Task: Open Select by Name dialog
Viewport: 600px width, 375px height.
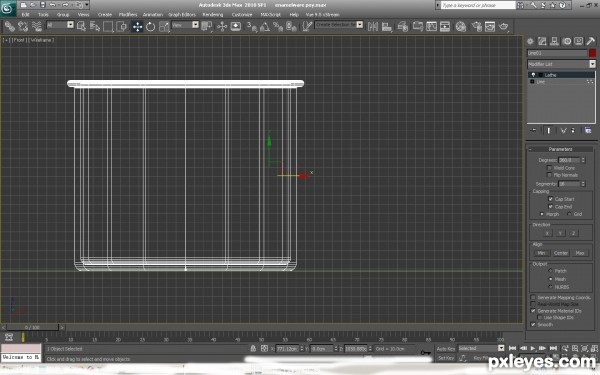Action: 95,26
